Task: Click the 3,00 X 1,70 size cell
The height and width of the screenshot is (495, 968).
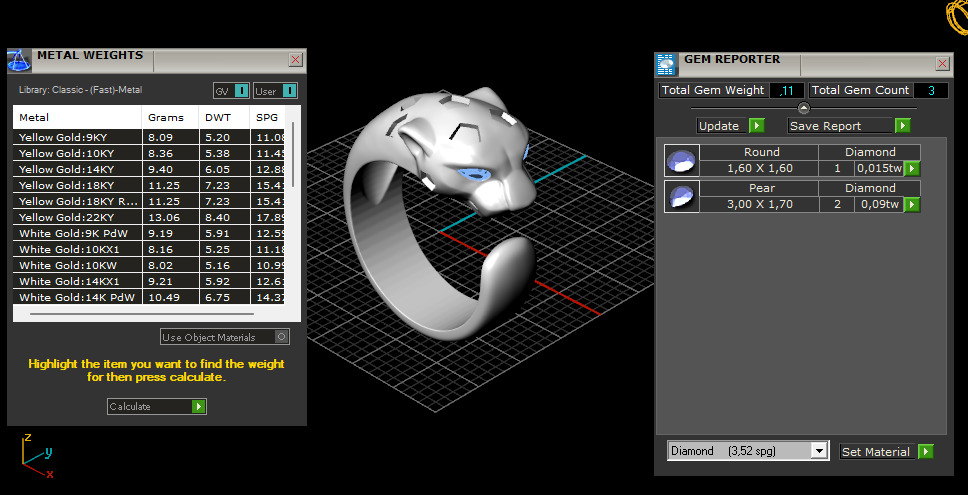Action: [759, 204]
